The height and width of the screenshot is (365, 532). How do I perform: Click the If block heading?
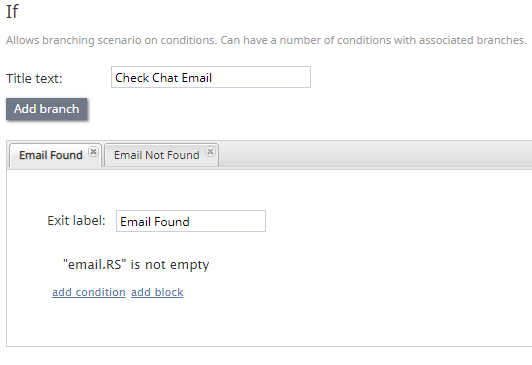(12, 12)
